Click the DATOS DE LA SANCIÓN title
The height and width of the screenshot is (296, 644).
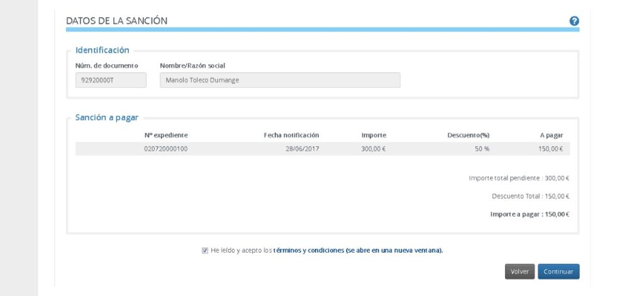click(x=116, y=21)
